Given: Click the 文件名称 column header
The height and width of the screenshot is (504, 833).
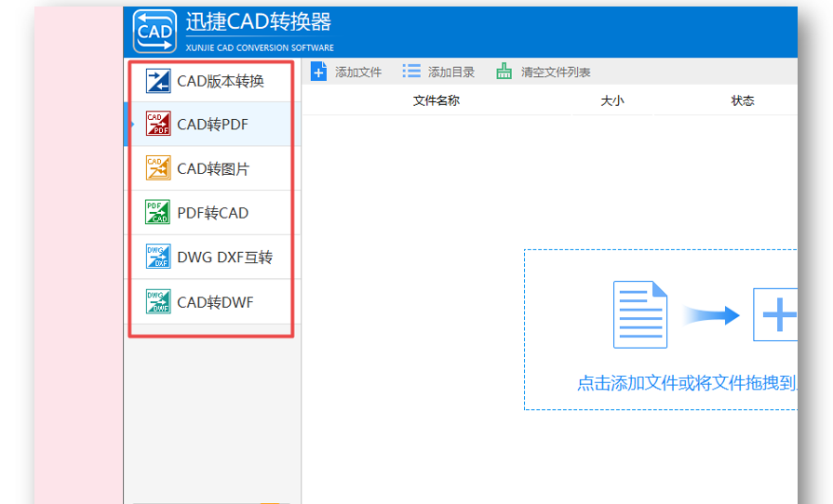Looking at the screenshot, I should pyautogui.click(x=437, y=100).
